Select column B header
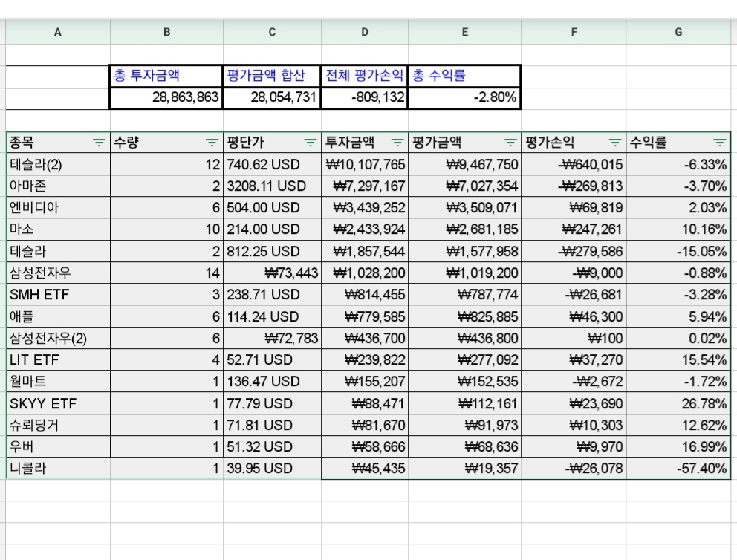The height and width of the screenshot is (560, 737). click(167, 32)
